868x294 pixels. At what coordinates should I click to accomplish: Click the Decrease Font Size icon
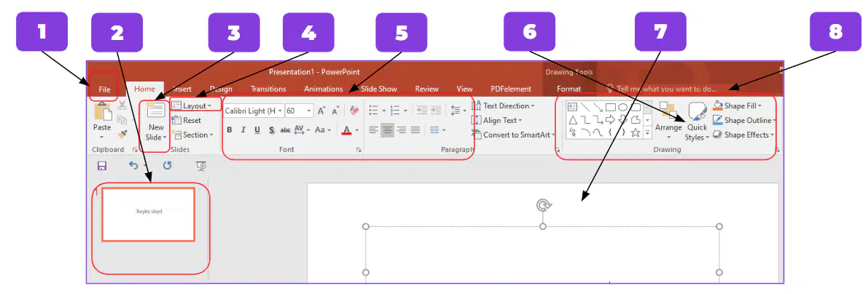tap(335, 111)
